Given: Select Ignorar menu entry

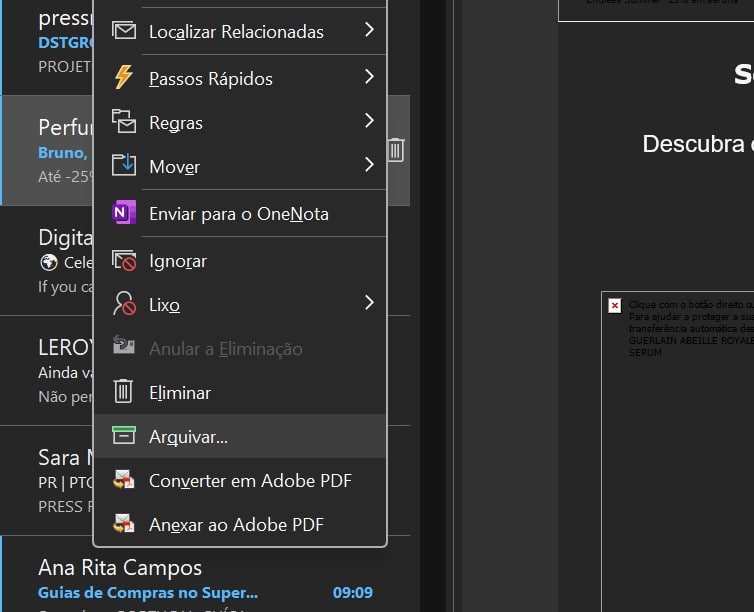Looking at the screenshot, I should (240, 261).
